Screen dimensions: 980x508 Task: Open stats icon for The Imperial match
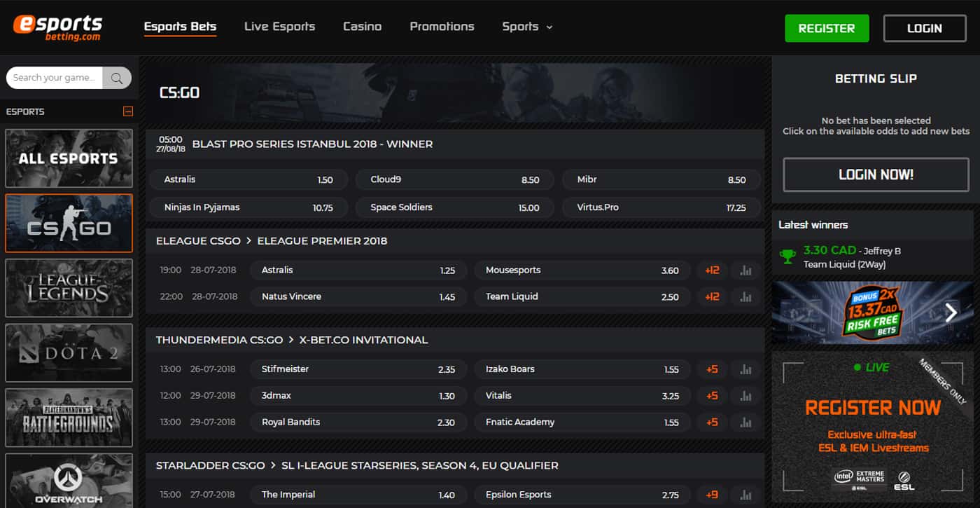tap(745, 495)
